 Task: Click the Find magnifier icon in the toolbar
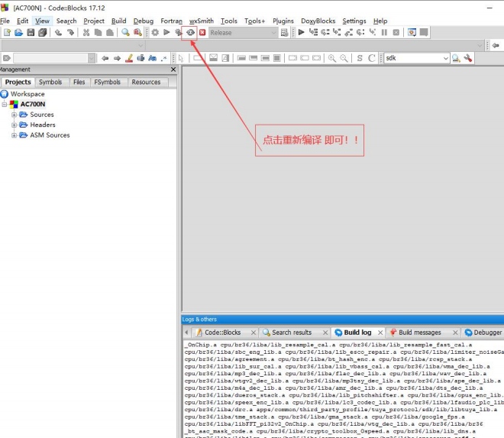(x=125, y=33)
